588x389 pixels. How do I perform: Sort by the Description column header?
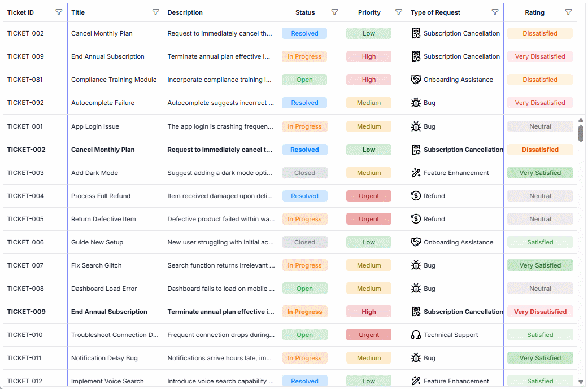tap(185, 12)
